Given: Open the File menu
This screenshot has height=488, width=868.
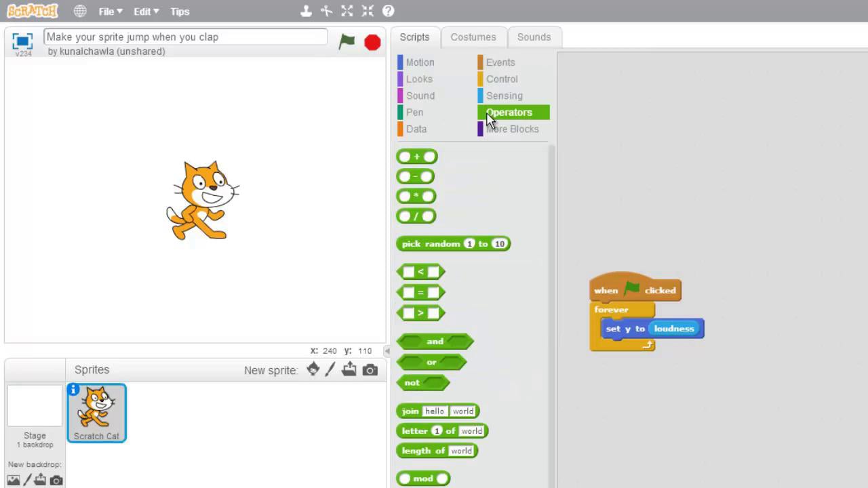Looking at the screenshot, I should point(111,12).
